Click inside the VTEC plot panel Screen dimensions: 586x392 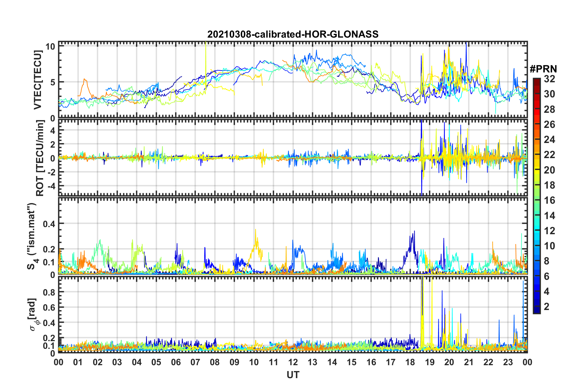pos(293,80)
